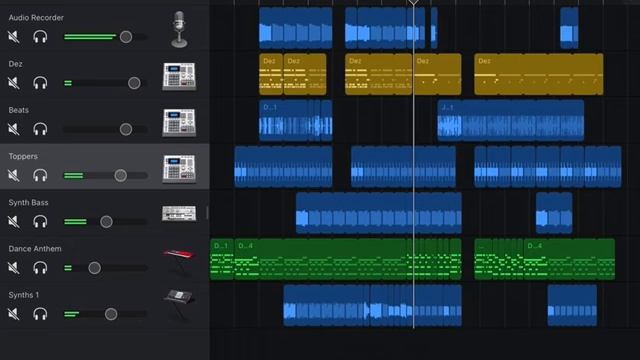Select the last Synths 1 audio region

pos(572,305)
